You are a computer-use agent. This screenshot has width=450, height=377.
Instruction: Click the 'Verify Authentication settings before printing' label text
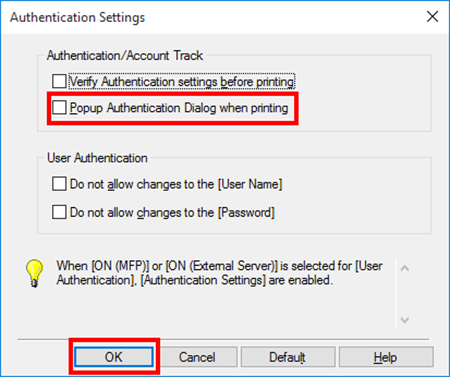182,81
